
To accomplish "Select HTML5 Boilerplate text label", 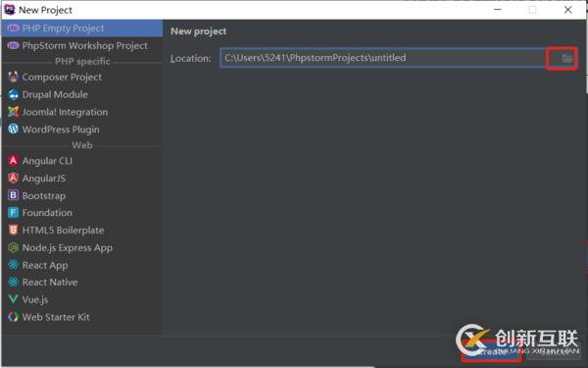I will pyautogui.click(x=63, y=231).
